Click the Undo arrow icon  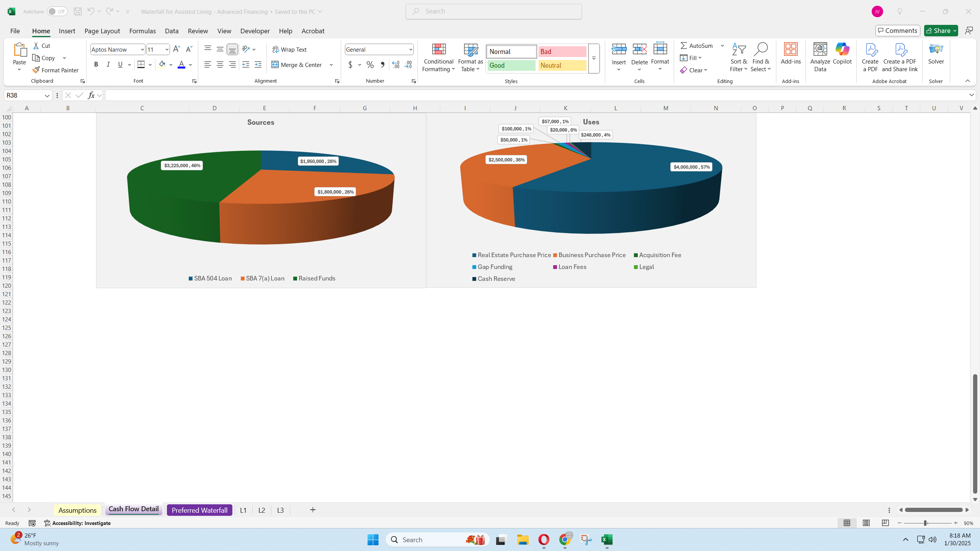click(90, 11)
